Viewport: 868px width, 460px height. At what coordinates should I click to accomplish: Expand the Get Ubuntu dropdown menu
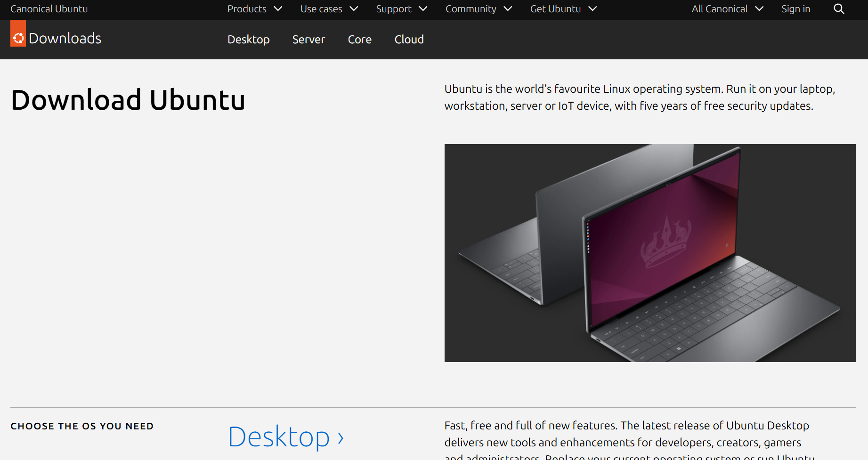tap(563, 9)
